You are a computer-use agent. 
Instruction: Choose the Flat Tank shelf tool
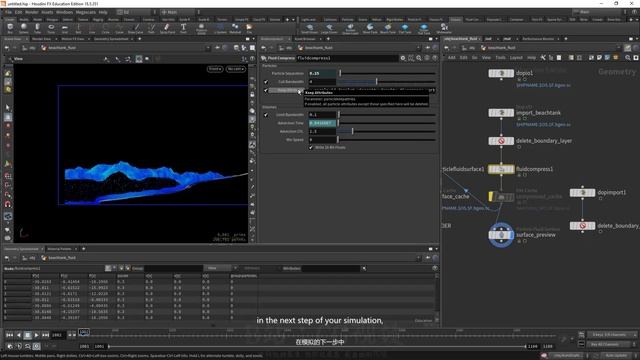[405, 29]
